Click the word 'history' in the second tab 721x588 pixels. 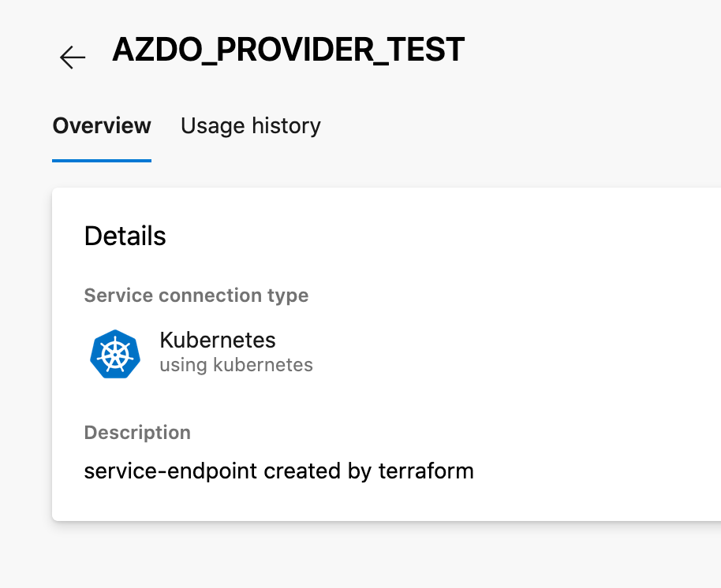(x=286, y=125)
